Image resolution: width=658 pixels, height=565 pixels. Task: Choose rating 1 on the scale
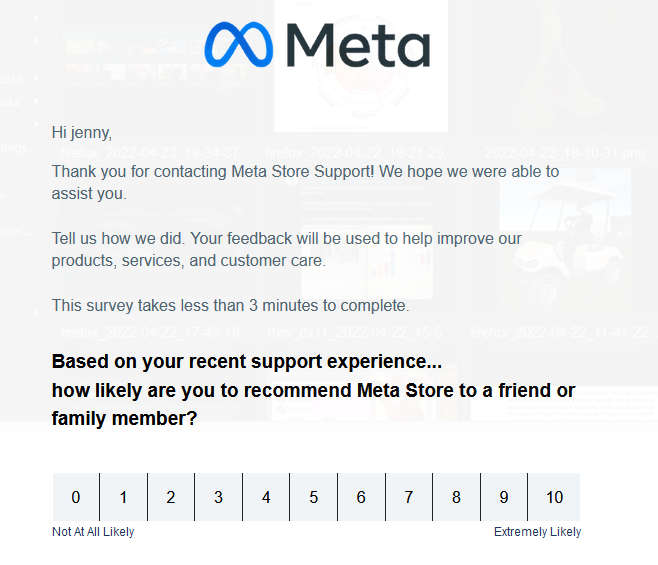tap(123, 497)
